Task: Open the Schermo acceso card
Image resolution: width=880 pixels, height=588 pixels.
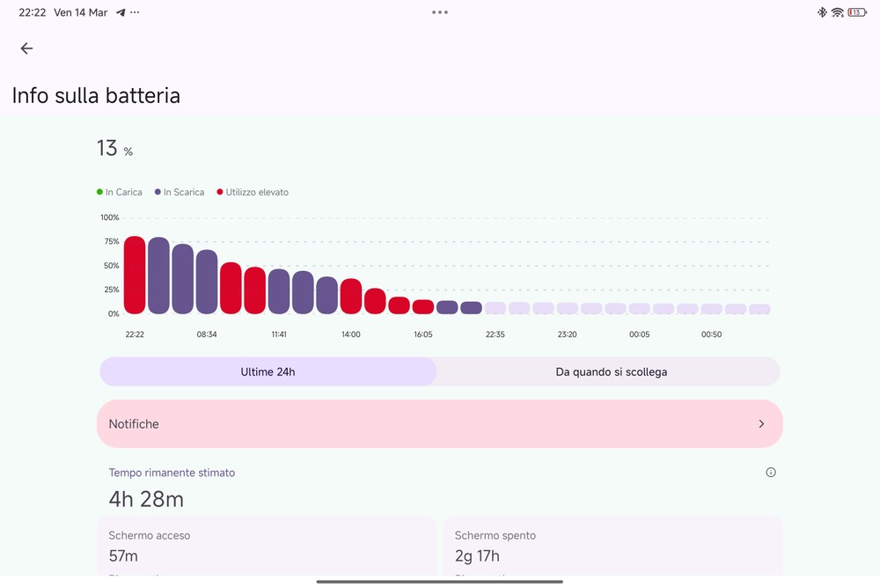Action: coord(267,546)
